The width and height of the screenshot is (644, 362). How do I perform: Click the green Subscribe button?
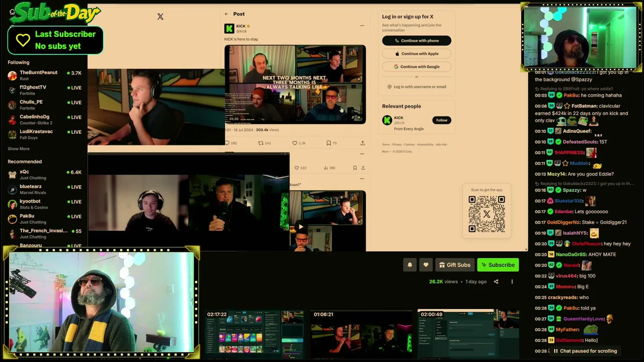coord(498,265)
